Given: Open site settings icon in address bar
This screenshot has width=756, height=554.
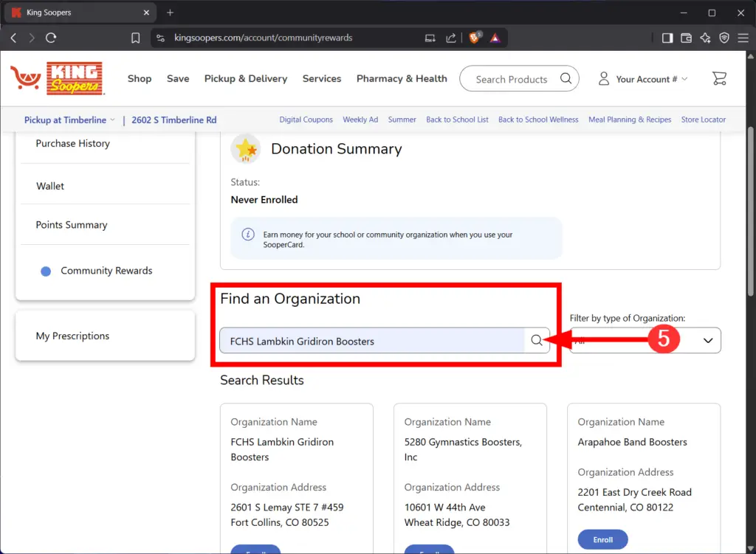Looking at the screenshot, I should click(160, 38).
